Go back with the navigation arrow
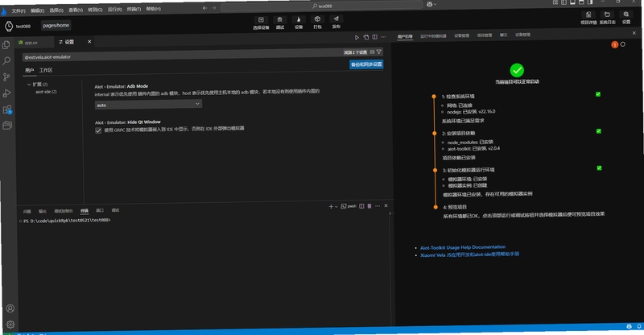Image resolution: width=644 pixels, height=335 pixels. [204, 8]
